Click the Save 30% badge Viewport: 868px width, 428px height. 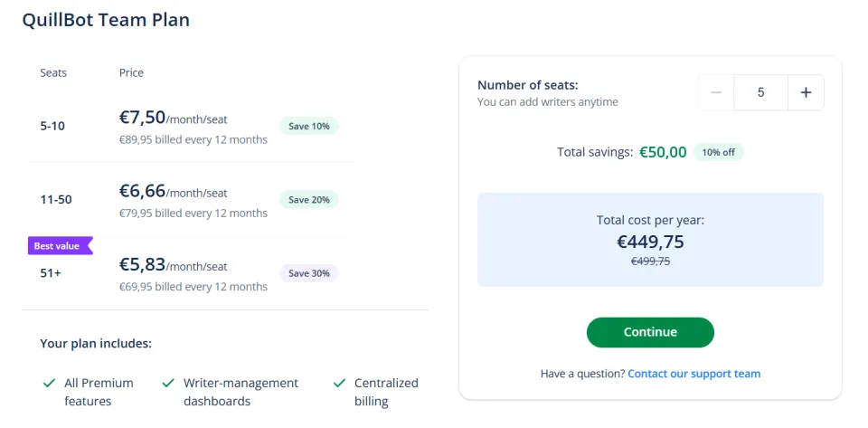tap(309, 273)
